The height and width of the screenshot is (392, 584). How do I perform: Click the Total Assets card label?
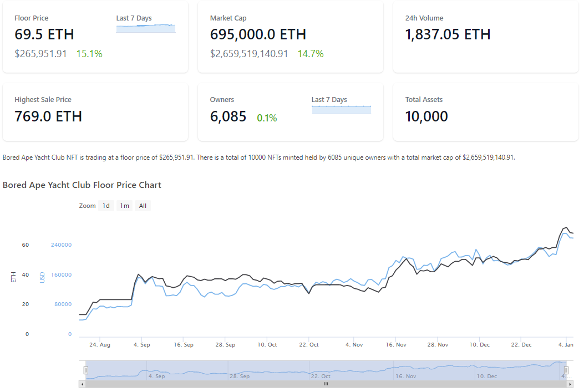pos(424,99)
